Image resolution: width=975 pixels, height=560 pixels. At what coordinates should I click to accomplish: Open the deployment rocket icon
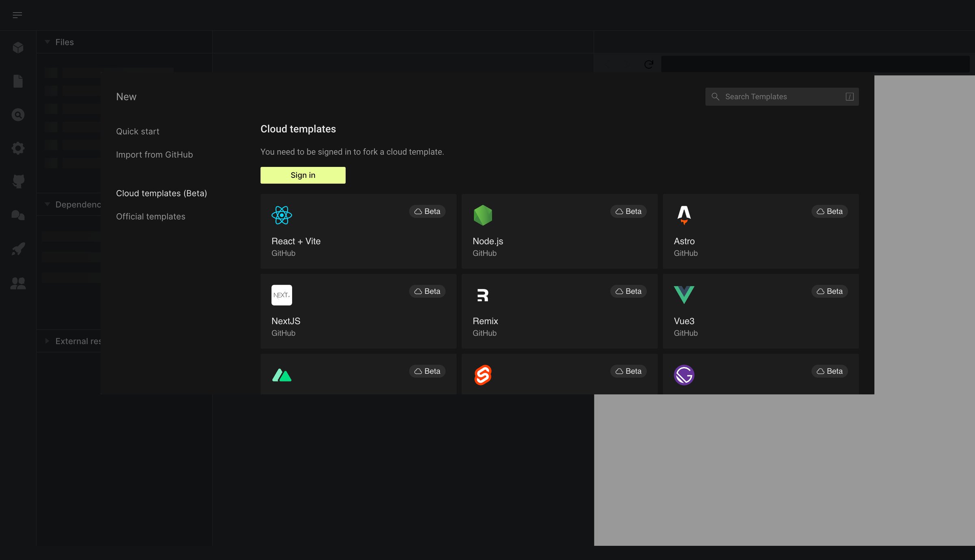point(18,249)
